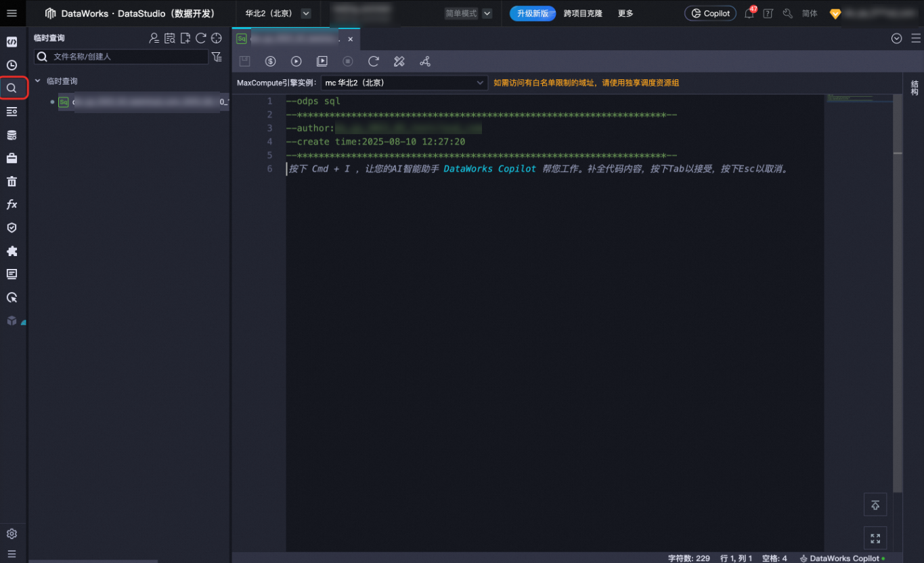Click the reload icon in editor toolbar
Viewport: 924px width, 563px height.
coord(374,61)
